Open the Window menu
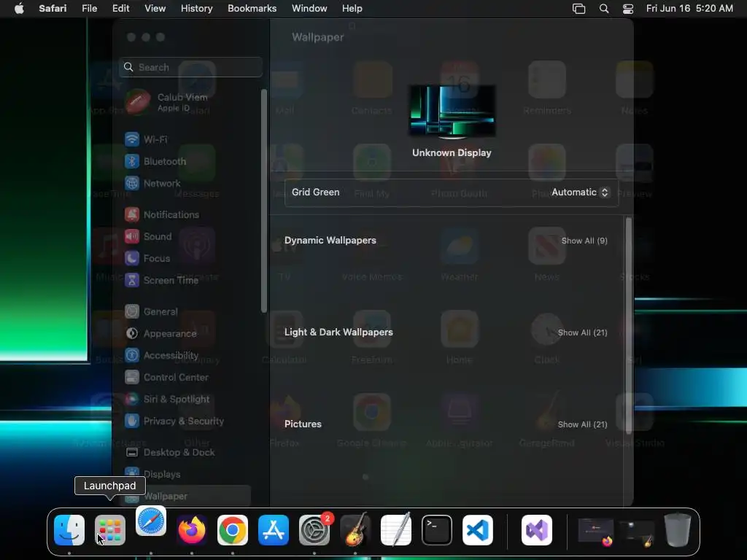This screenshot has height=560, width=747. coord(309,9)
